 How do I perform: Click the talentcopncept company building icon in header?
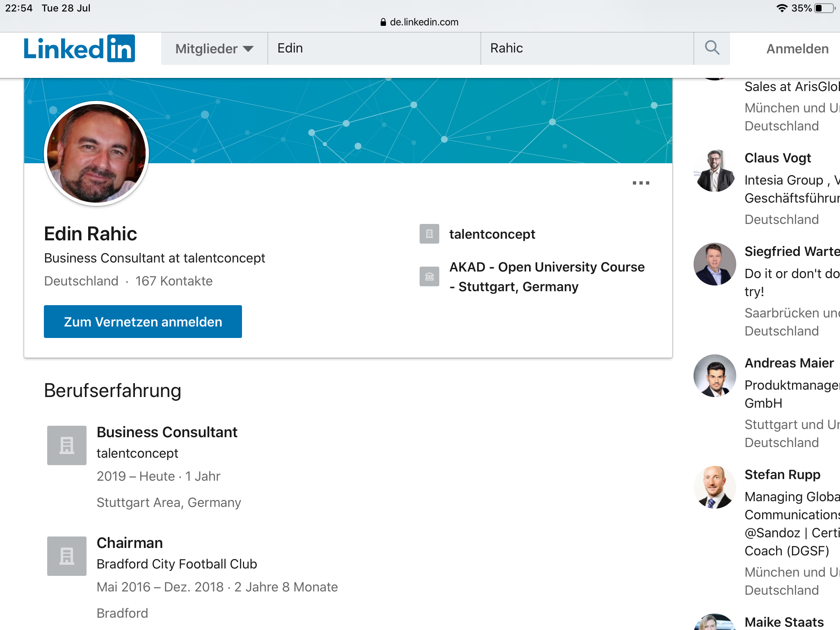pos(429,234)
